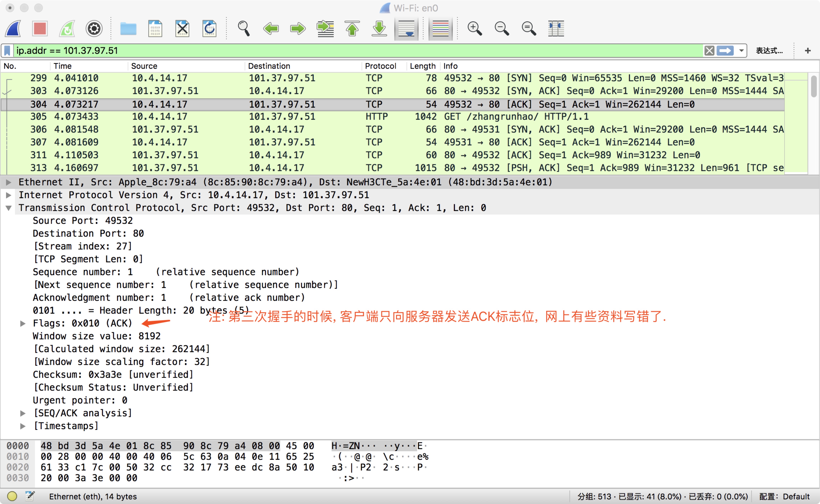The height and width of the screenshot is (504, 820).
Task: Expand the [Timestamps] node
Action: click(23, 426)
